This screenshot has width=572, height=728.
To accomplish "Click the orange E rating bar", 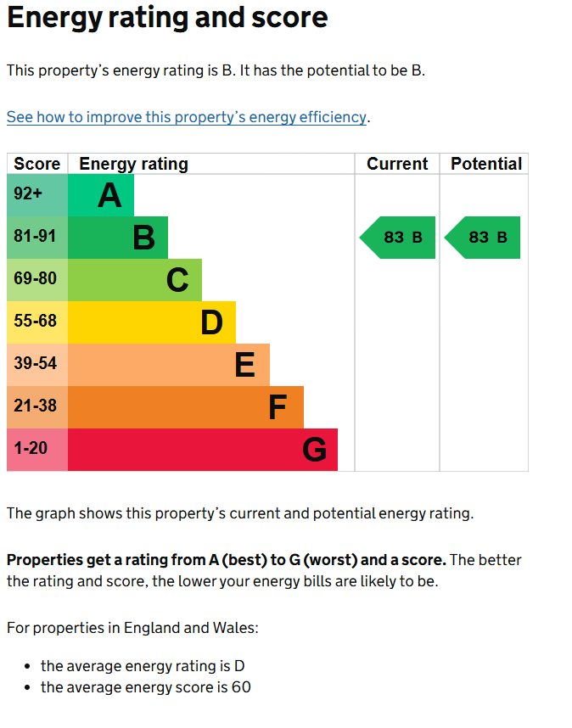I will tap(169, 365).
